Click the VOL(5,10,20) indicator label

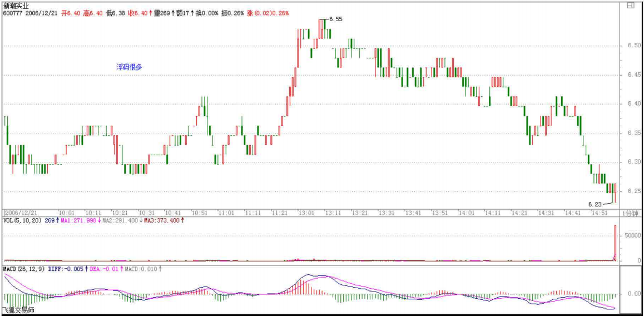click(x=22, y=221)
